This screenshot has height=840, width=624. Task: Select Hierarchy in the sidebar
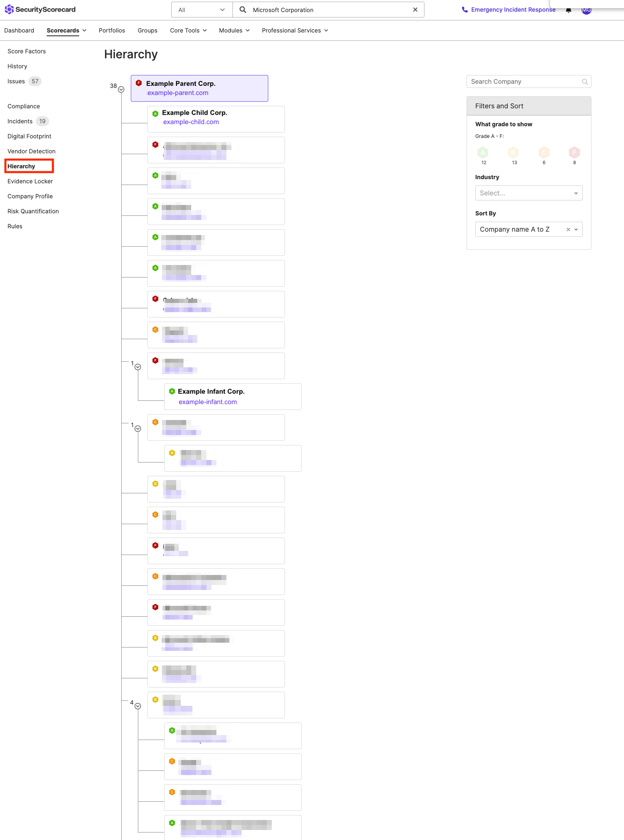[21, 166]
